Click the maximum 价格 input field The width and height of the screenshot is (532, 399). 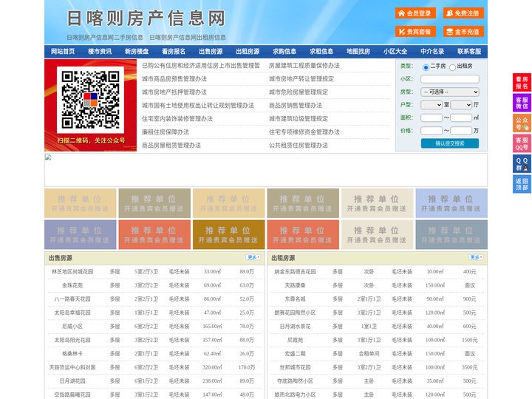tap(461, 131)
